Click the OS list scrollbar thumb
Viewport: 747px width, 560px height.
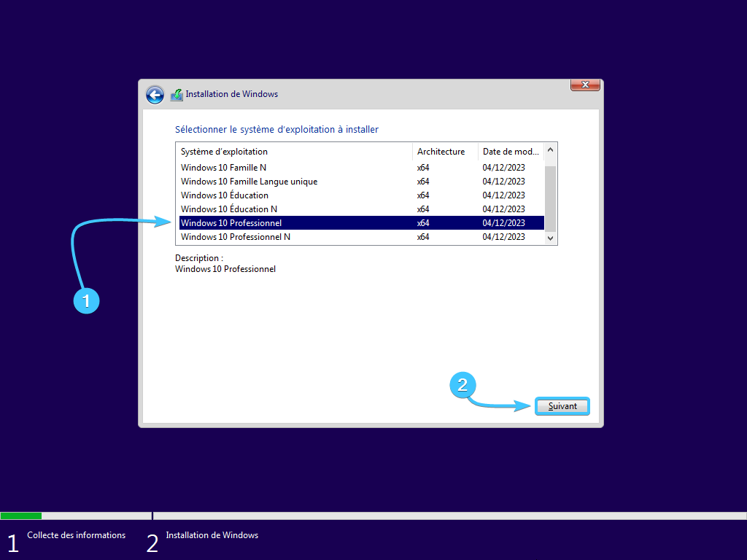550,198
